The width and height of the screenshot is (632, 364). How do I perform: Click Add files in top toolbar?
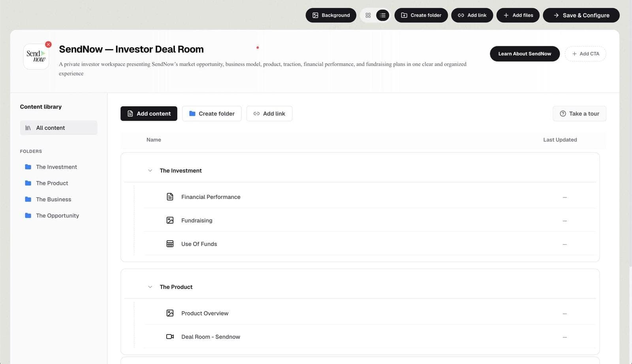pos(518,15)
